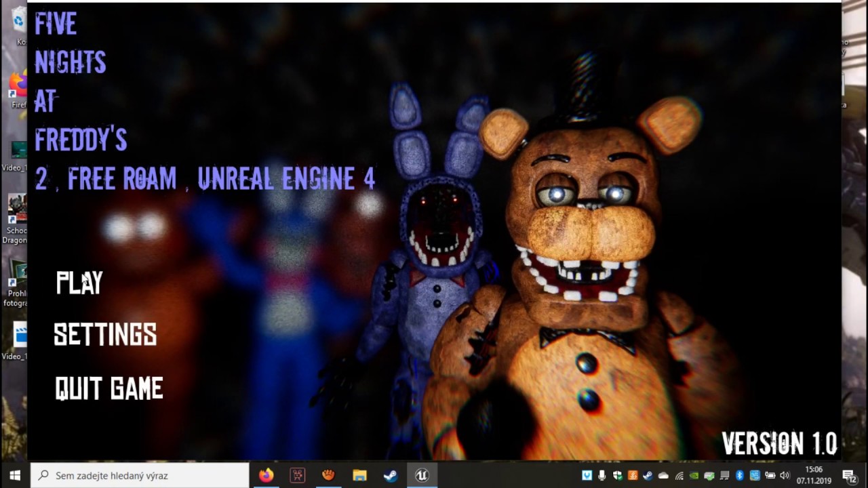This screenshot has height=488, width=868.
Task: Open the Windows Start menu
Action: pos(15,476)
